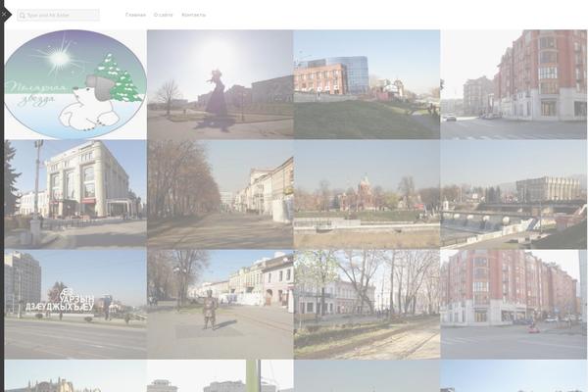
Task: Open the white corner building with lamppost photo
Action: (x=75, y=194)
